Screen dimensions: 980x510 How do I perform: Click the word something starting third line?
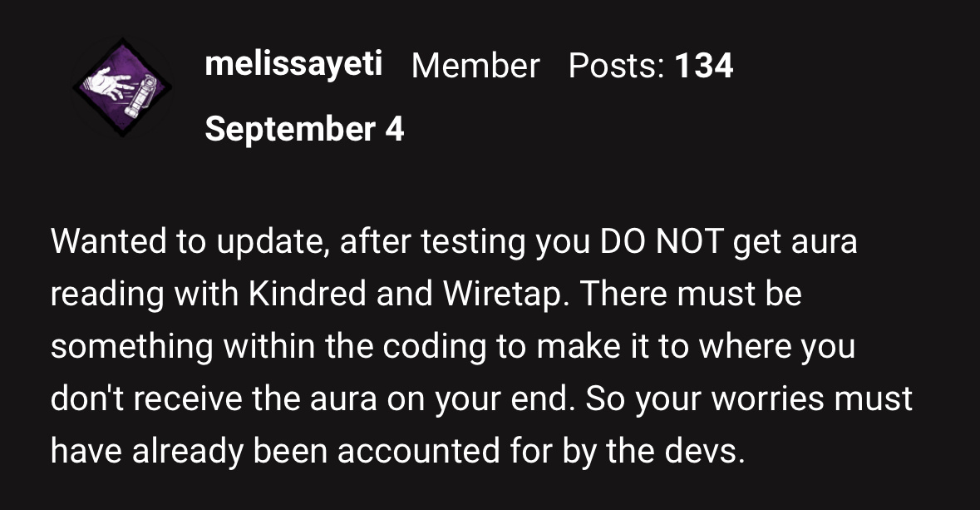click(x=132, y=346)
